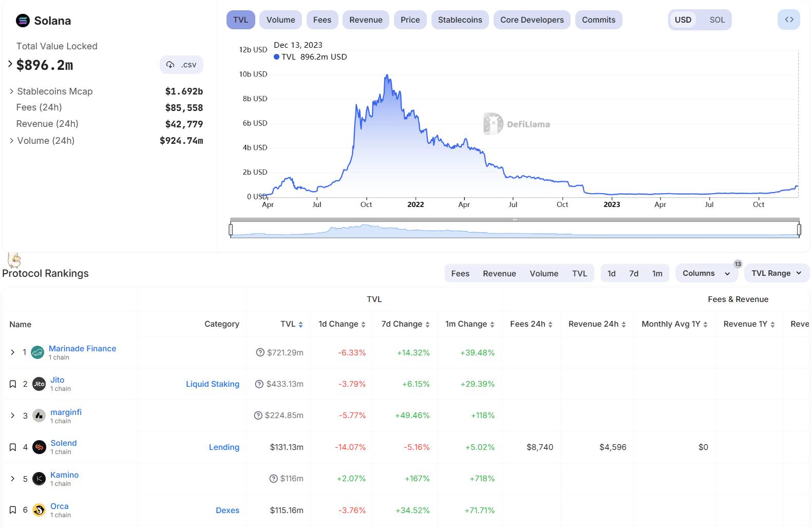Click the Marinade Finance logo icon
812x528 pixels.
(x=37, y=352)
